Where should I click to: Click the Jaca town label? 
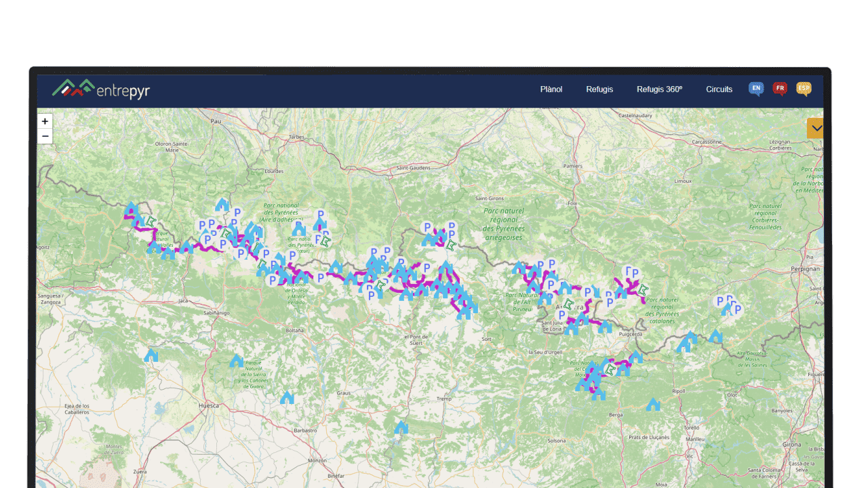[x=182, y=300]
